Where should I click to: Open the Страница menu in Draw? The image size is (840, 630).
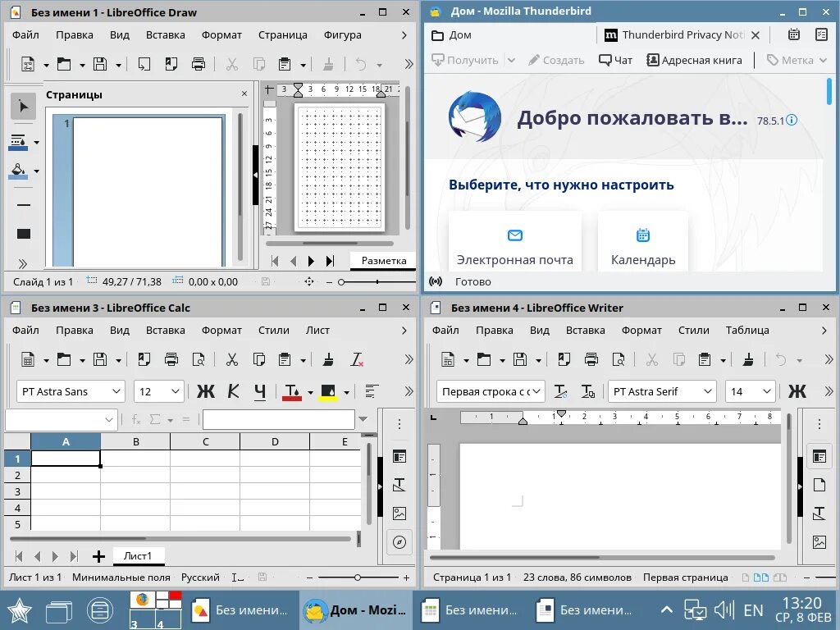[283, 34]
